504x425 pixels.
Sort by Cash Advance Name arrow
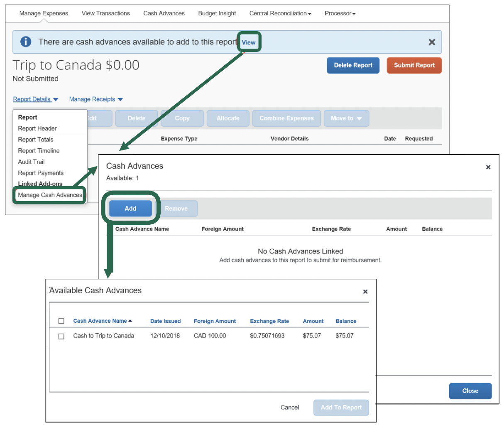pos(130,321)
